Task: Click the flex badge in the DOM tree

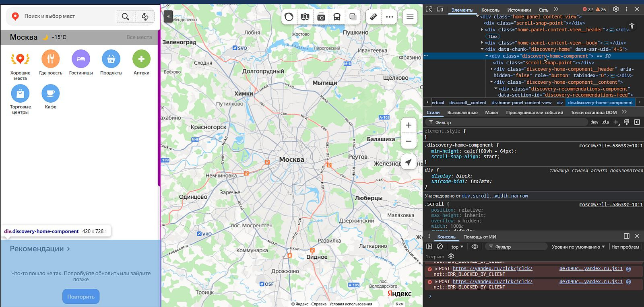Action: 493,36
